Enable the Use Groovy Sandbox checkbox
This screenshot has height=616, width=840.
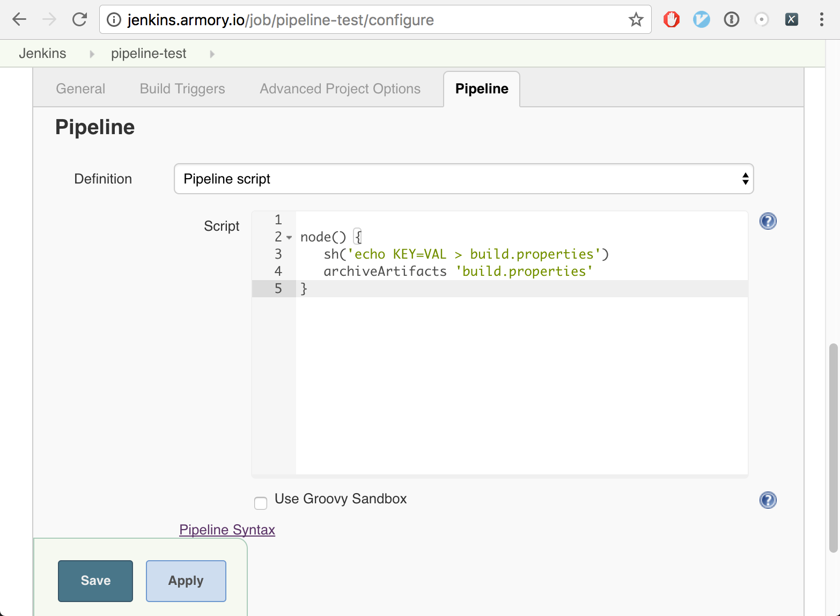tap(261, 503)
